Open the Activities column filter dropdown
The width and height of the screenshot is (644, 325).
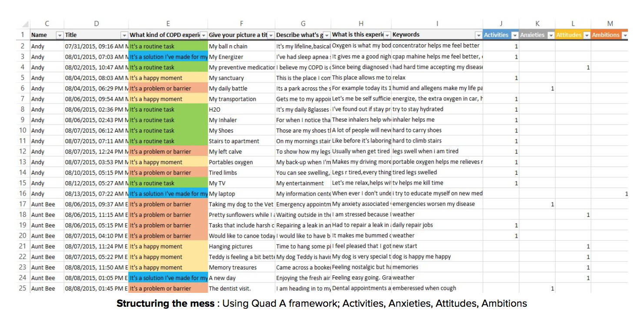pos(514,35)
